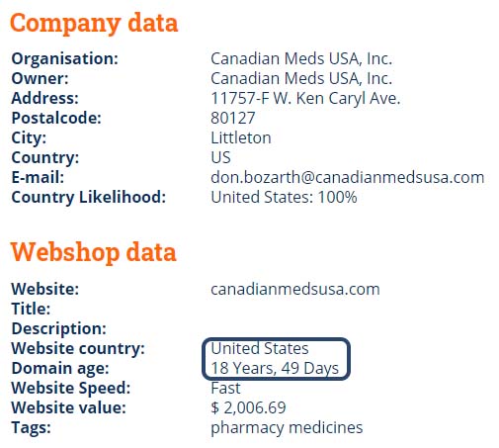Click the city value Littleton
The image size is (499, 448).
coord(241,137)
